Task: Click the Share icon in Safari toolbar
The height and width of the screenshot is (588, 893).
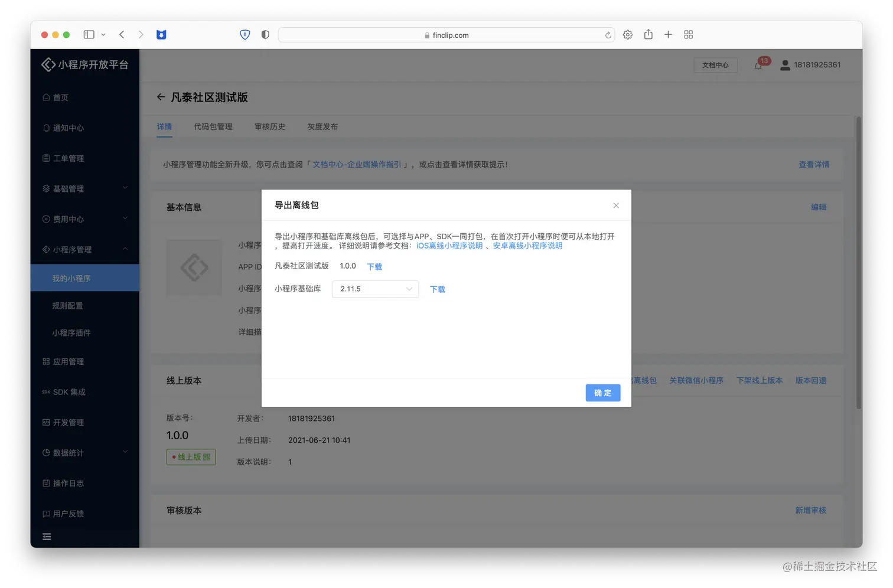Action: [648, 34]
